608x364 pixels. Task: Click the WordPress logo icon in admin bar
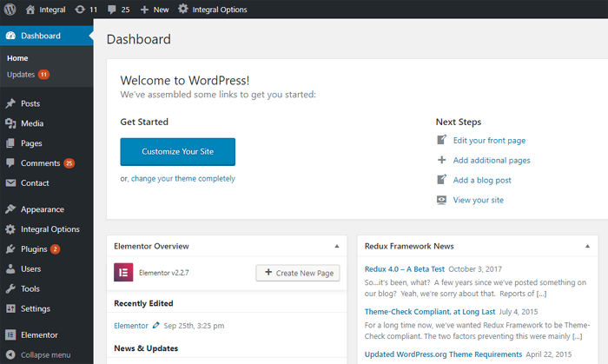10,10
